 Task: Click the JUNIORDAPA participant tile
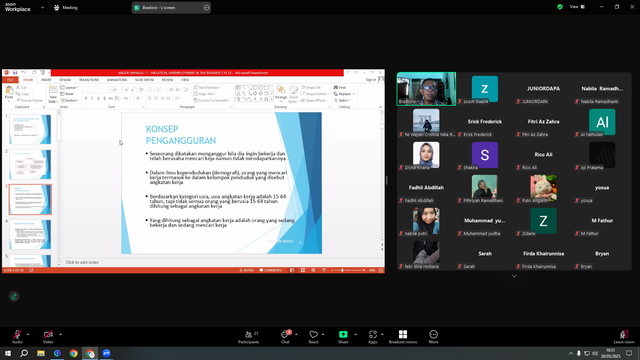(x=543, y=89)
